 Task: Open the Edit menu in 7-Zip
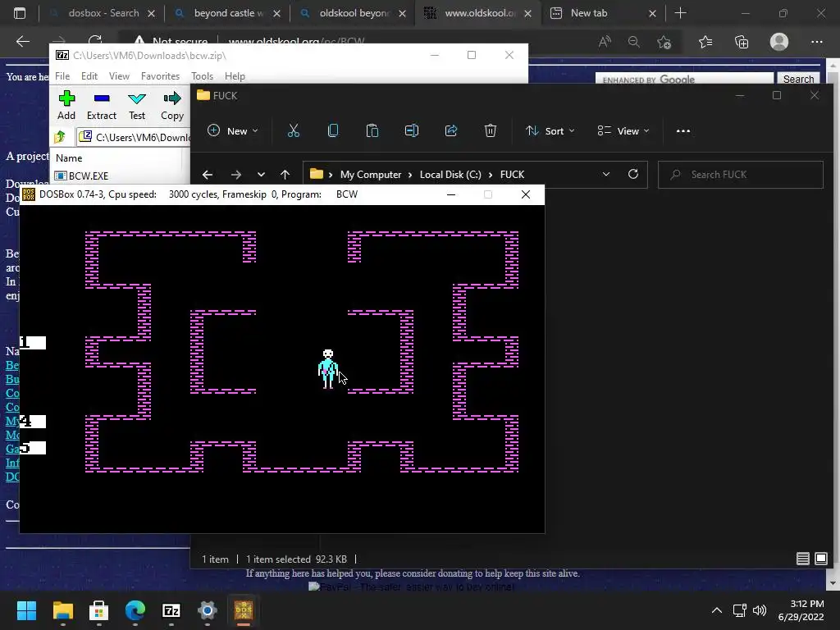(89, 76)
